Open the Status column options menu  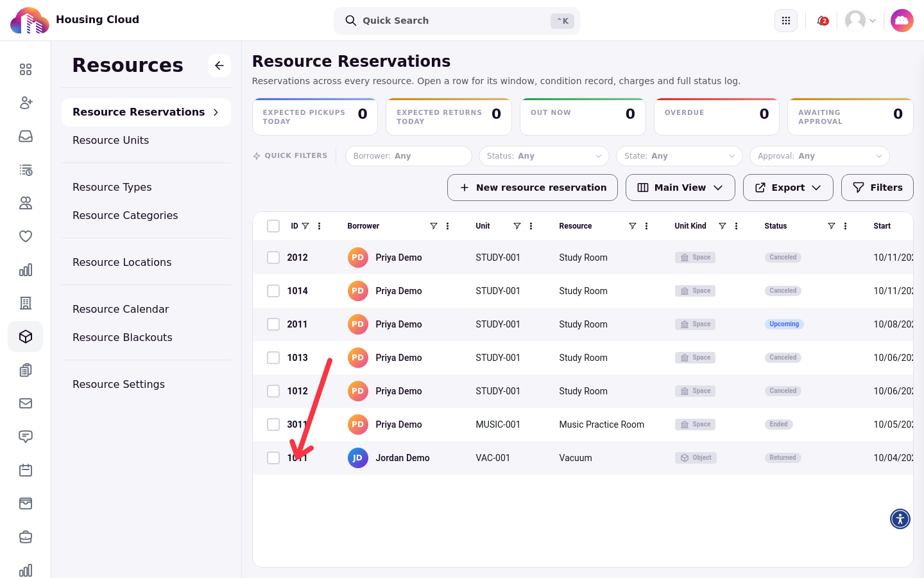point(846,226)
